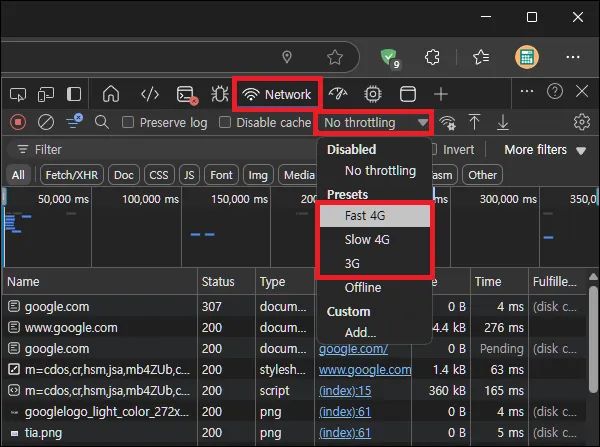Image resolution: width=600 pixels, height=447 pixels.
Task: Open the Console tab with error badge
Action: [187, 95]
